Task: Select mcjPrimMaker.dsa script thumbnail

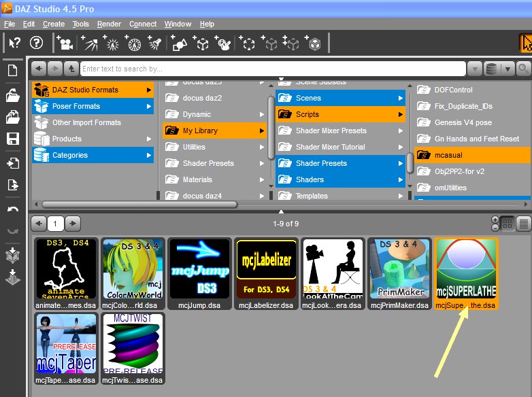Action: point(399,273)
